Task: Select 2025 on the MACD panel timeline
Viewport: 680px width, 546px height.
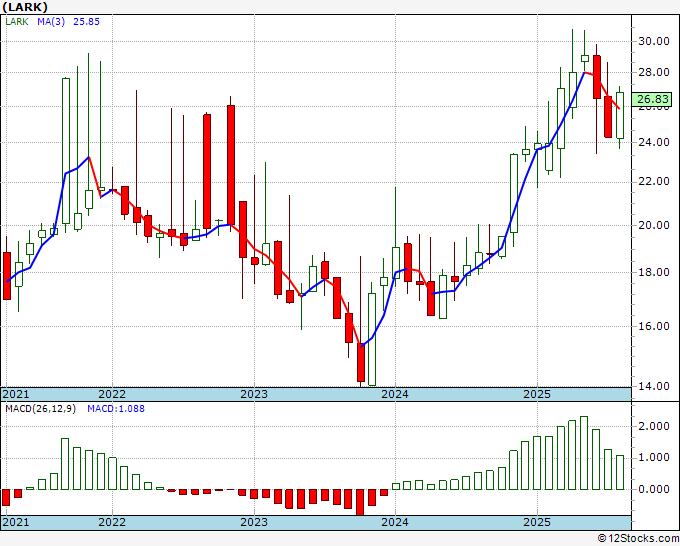Action: point(537,522)
